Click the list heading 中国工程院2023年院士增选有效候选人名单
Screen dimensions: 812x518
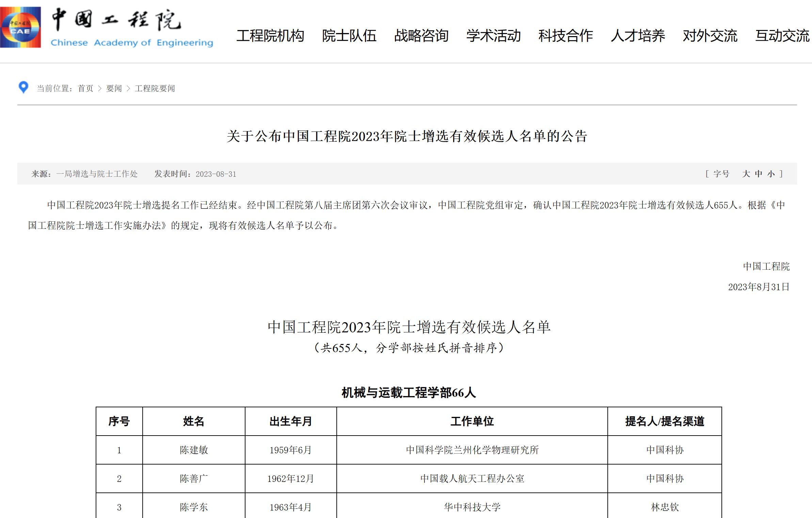click(409, 327)
